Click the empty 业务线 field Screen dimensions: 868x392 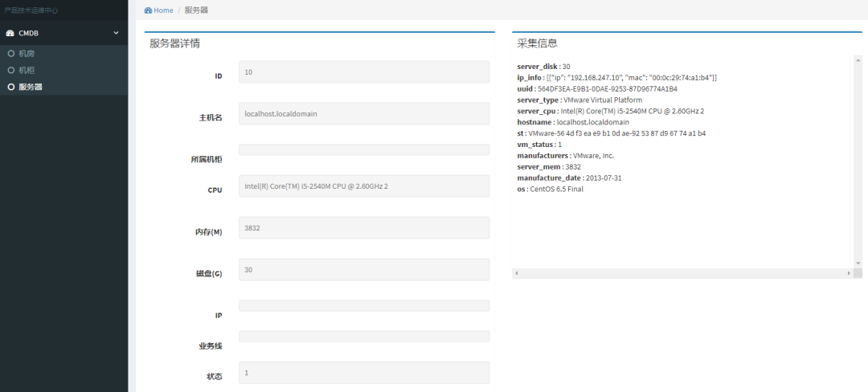point(364,337)
